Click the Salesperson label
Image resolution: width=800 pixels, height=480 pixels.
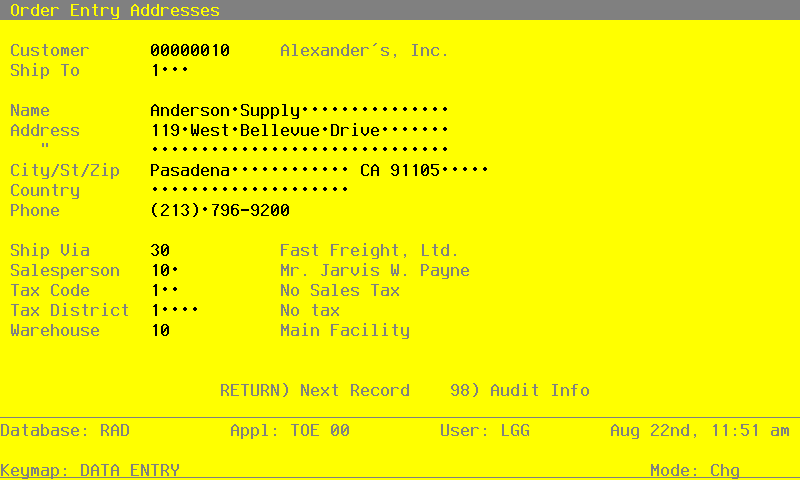(x=65, y=270)
